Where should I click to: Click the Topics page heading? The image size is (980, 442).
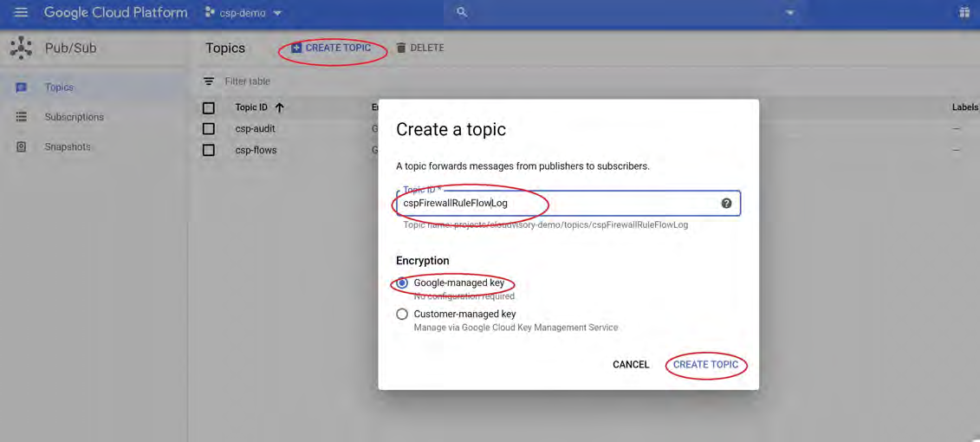click(225, 49)
